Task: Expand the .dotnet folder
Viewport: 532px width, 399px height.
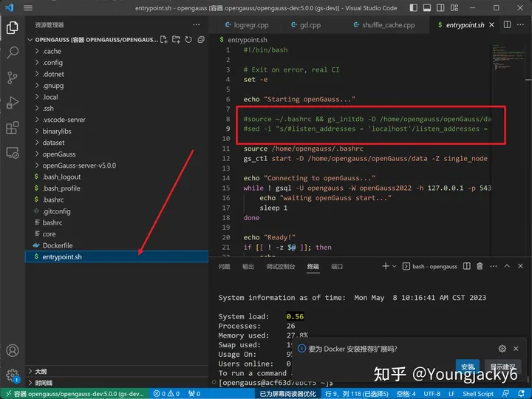Action: pos(117,74)
